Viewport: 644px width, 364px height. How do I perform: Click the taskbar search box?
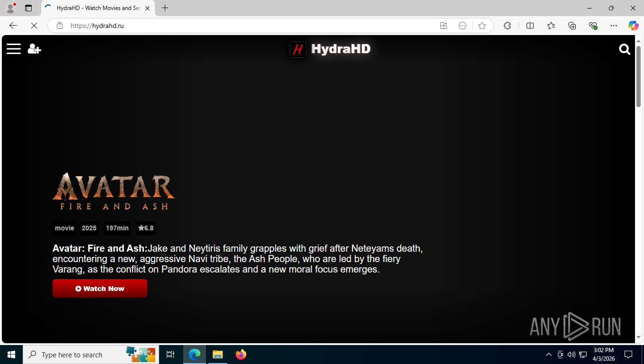90,355
